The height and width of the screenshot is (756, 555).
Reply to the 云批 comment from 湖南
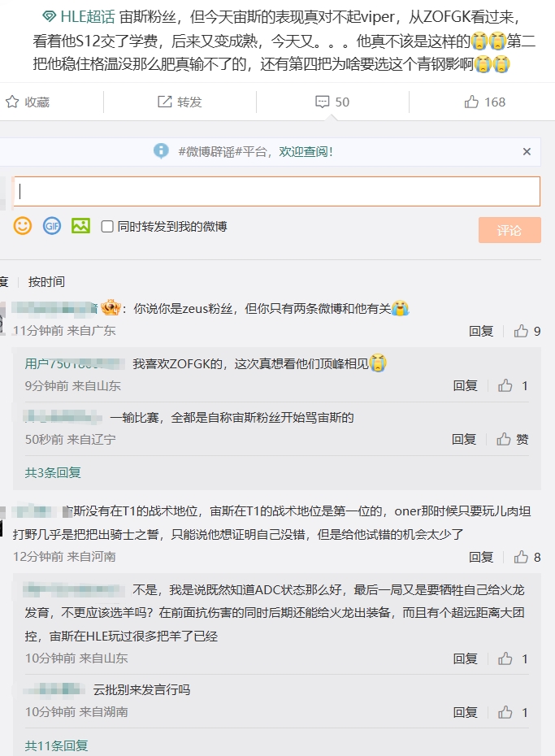[465, 712]
